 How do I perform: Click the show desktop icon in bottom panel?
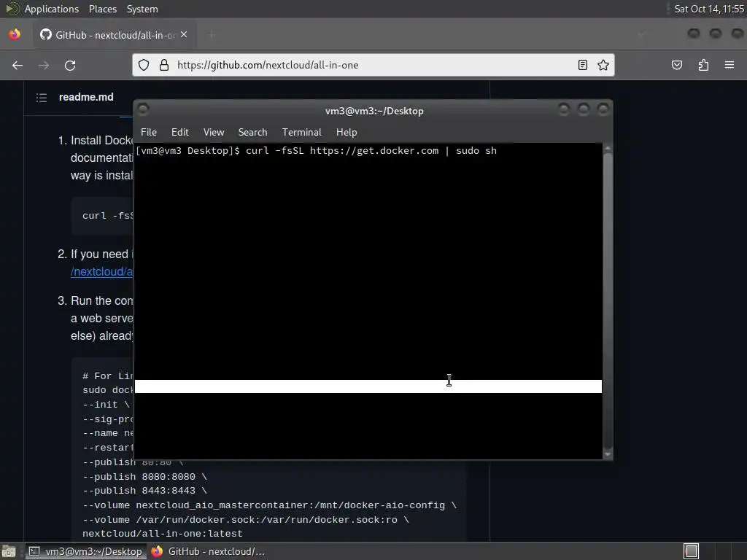(9, 551)
